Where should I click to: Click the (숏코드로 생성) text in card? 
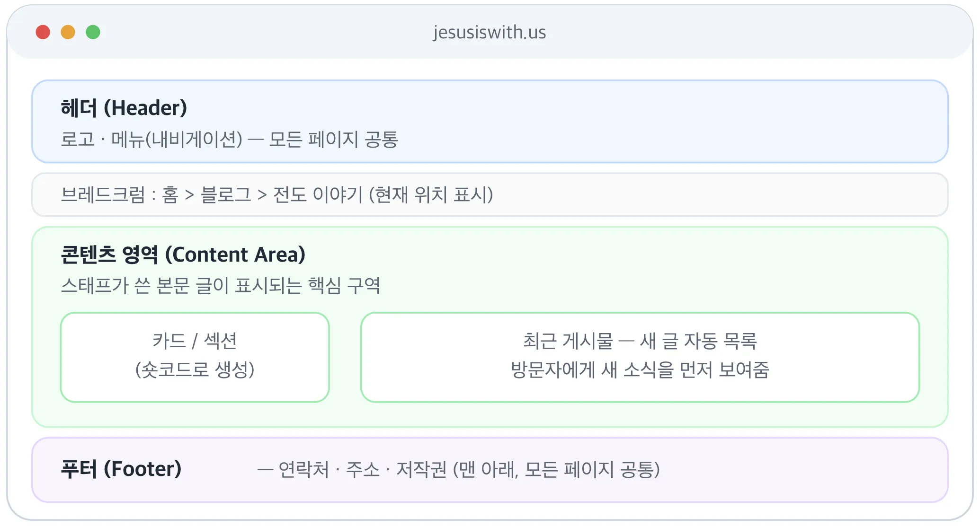[x=195, y=369]
